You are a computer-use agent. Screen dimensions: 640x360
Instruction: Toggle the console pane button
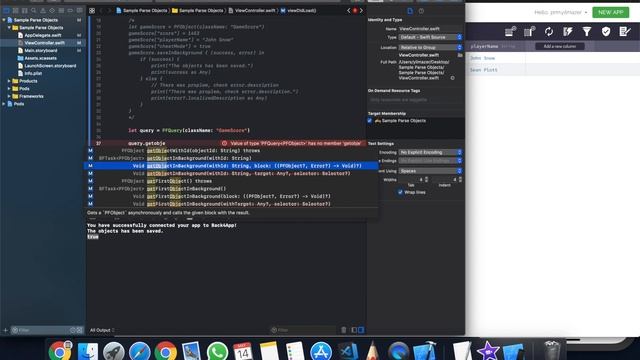tap(361, 330)
